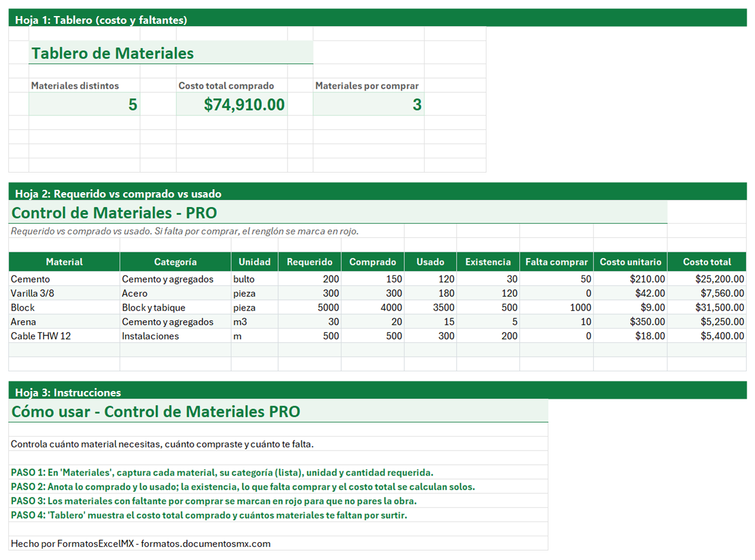
Task: Select the $74,910.00 total cost cell
Action: [232, 105]
